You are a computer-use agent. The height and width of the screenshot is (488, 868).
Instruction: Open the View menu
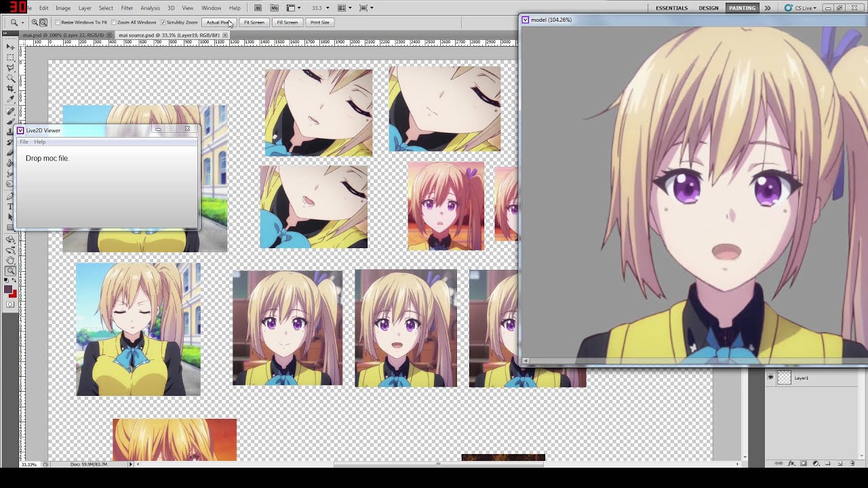point(187,8)
